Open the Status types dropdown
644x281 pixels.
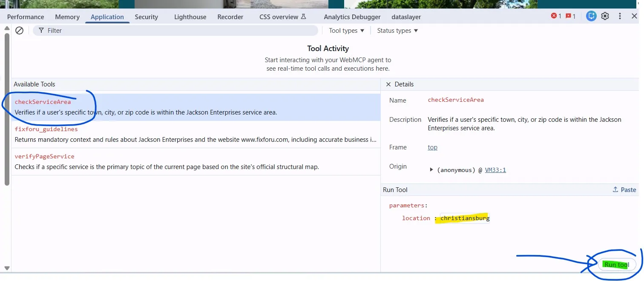point(397,31)
